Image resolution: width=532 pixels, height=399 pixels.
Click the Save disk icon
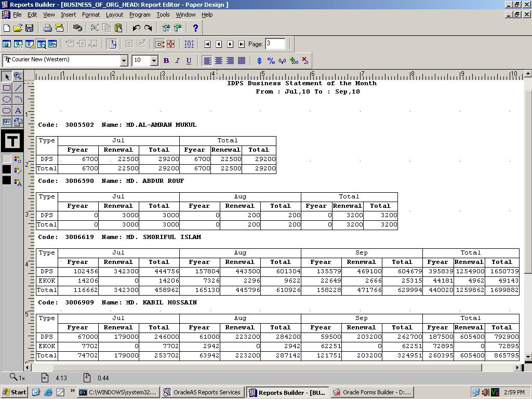[29, 28]
